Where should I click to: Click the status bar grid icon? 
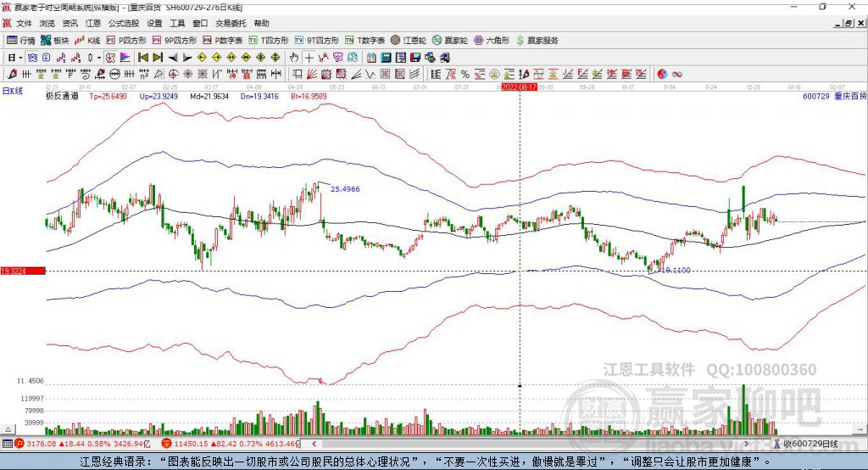(x=7, y=444)
